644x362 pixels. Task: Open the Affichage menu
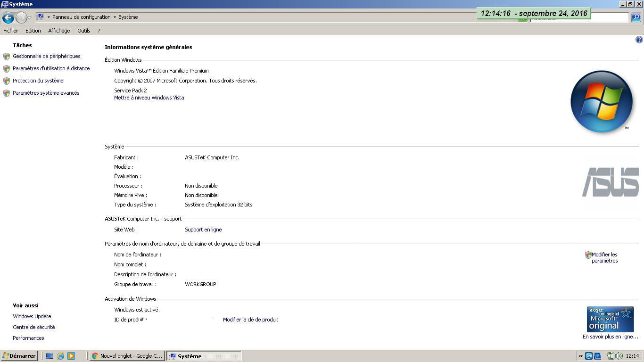click(x=59, y=31)
